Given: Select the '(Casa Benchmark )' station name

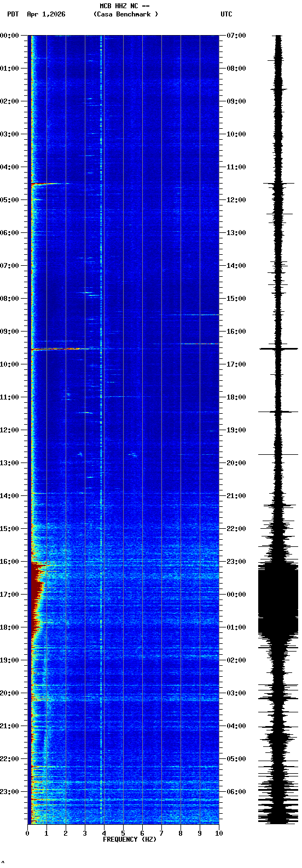Looking at the screenshot, I should tap(126, 14).
